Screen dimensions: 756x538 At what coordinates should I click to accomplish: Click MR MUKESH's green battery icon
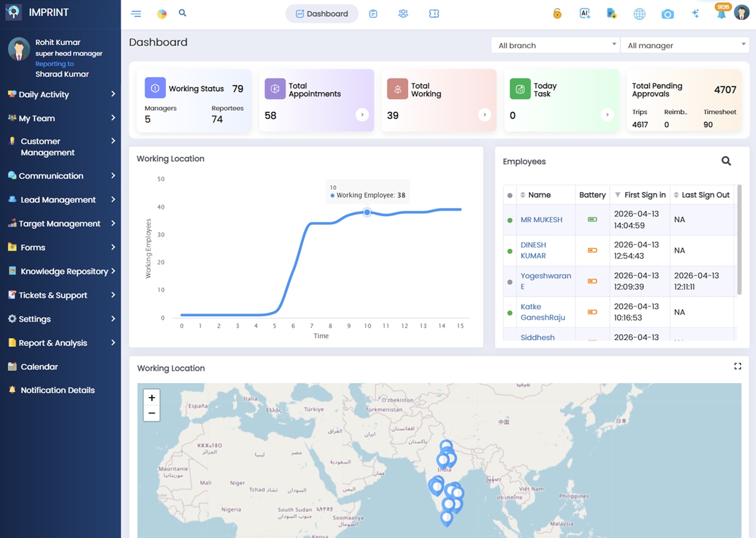[592, 219]
